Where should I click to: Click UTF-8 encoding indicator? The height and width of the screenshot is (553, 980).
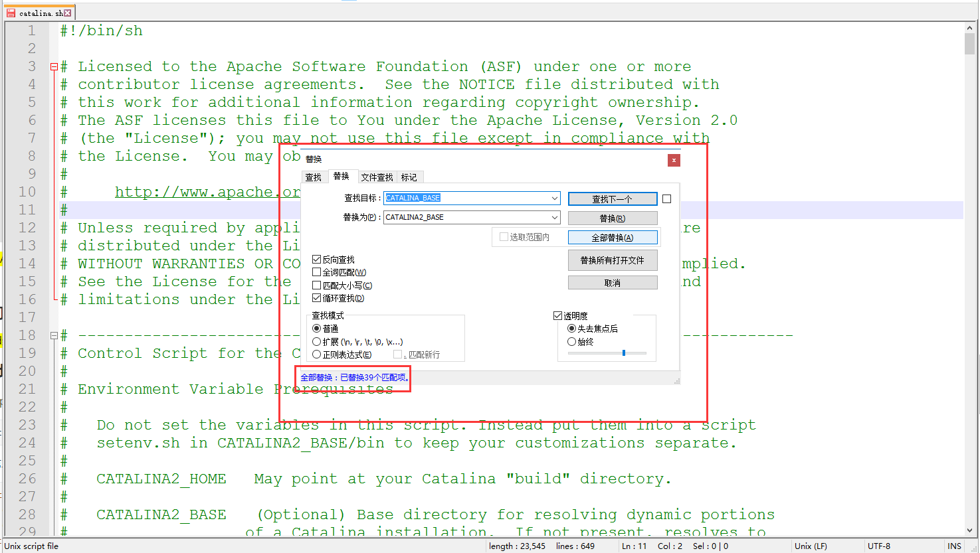click(x=879, y=546)
